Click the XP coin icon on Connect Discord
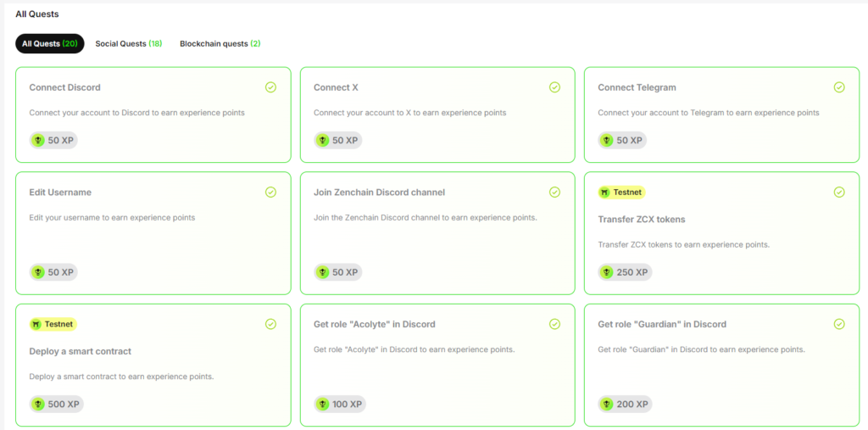The height and width of the screenshot is (430, 868). [x=38, y=140]
